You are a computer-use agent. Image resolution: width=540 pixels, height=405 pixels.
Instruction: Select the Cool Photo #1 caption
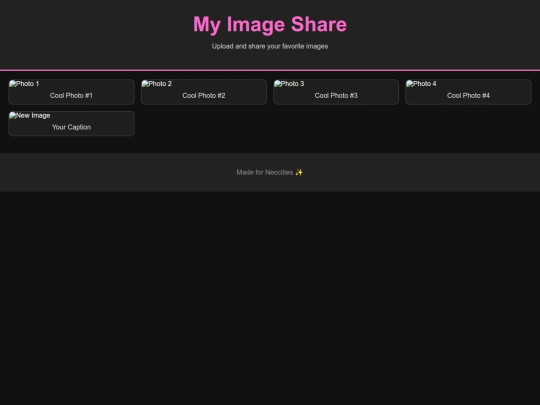71,95
